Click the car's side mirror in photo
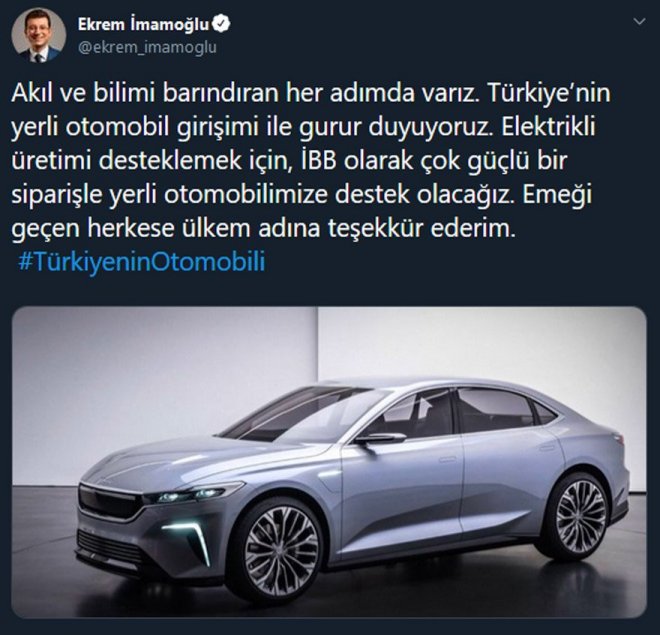660x635 pixels. (x=380, y=439)
